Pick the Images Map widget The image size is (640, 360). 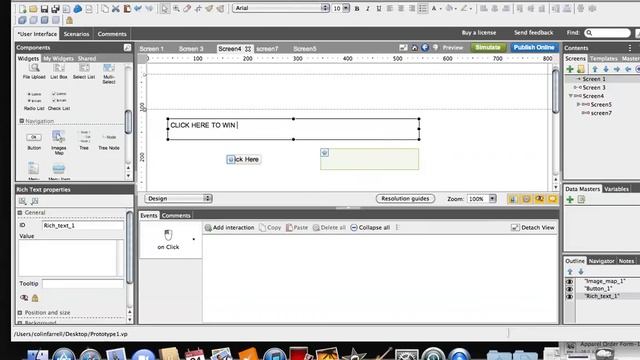[59, 142]
